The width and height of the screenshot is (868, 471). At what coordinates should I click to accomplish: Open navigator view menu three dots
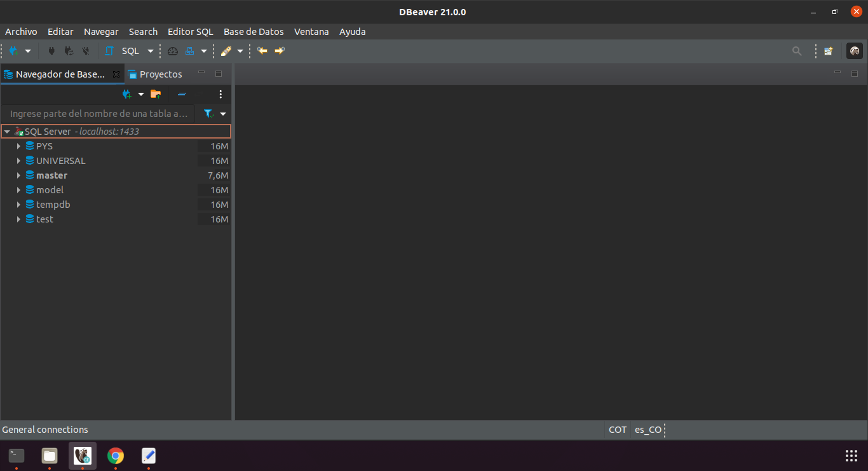click(220, 94)
